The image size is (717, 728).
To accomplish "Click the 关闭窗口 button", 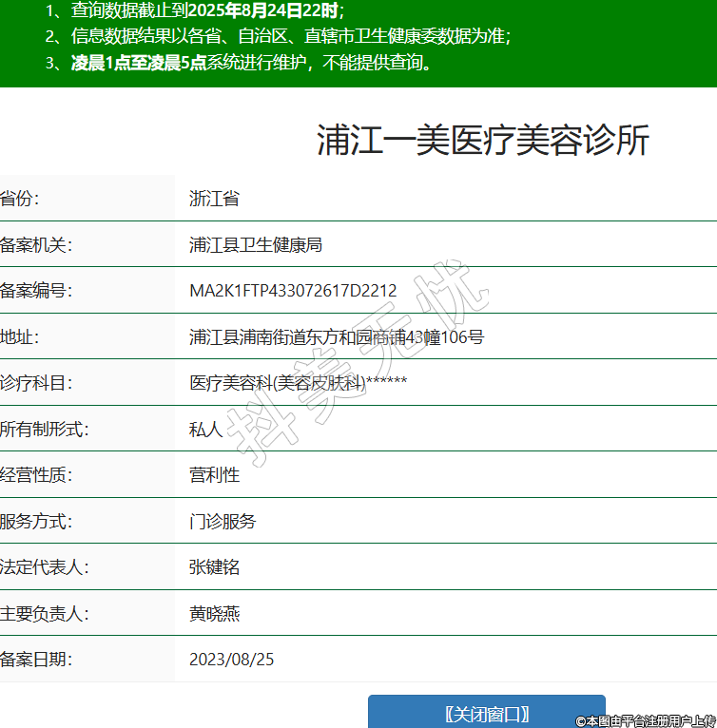I will [x=486, y=714].
